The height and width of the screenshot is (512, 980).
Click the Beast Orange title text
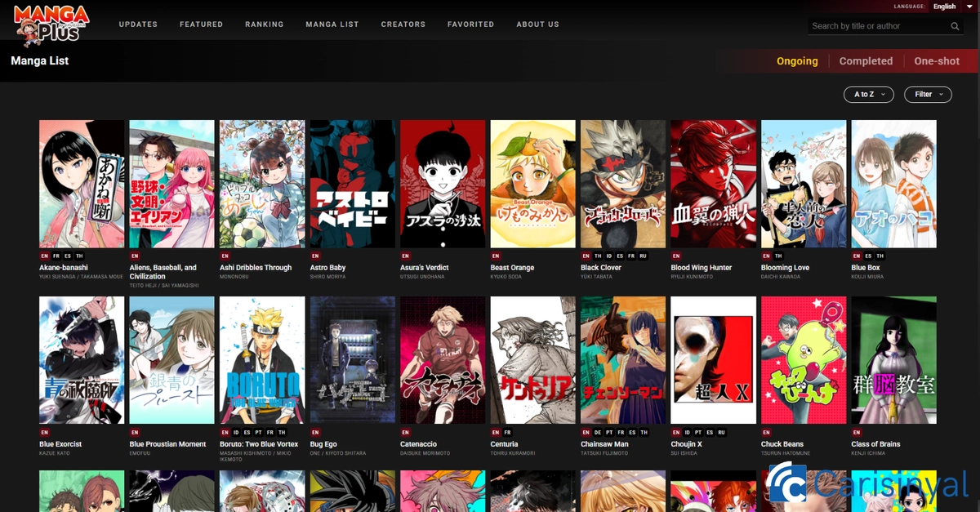[x=513, y=268]
